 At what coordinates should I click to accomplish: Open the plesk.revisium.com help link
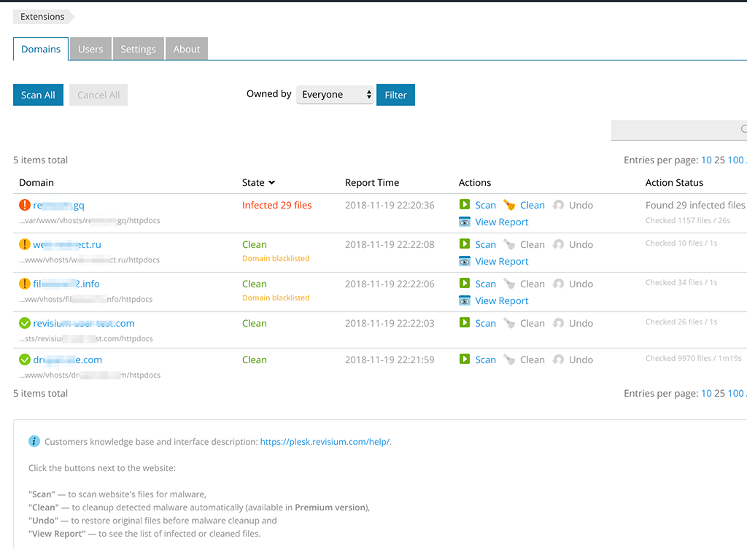click(x=325, y=442)
